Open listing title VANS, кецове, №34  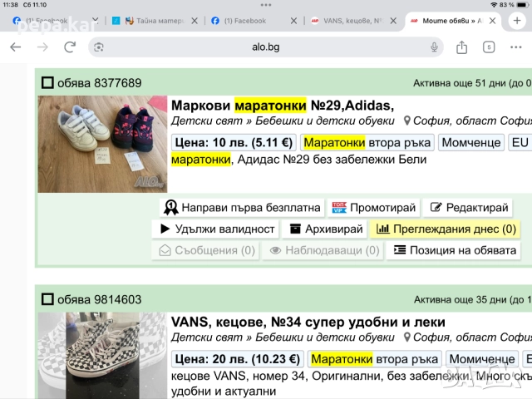coord(308,322)
